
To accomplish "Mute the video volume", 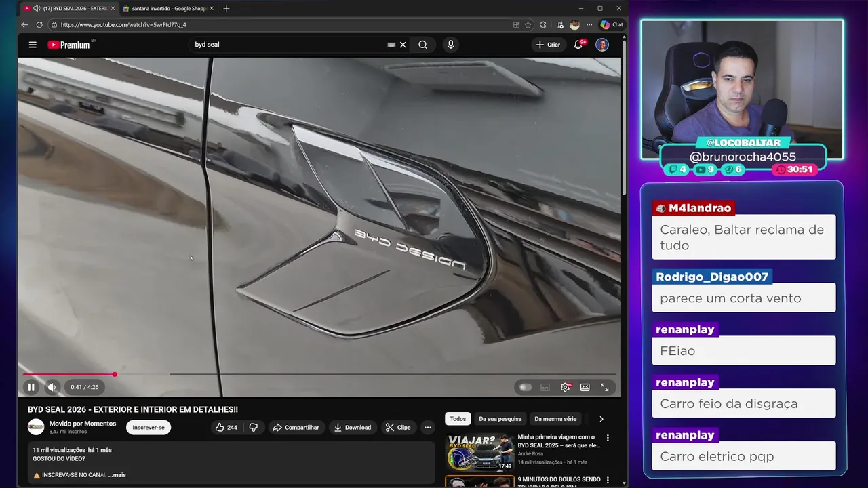I will (52, 387).
